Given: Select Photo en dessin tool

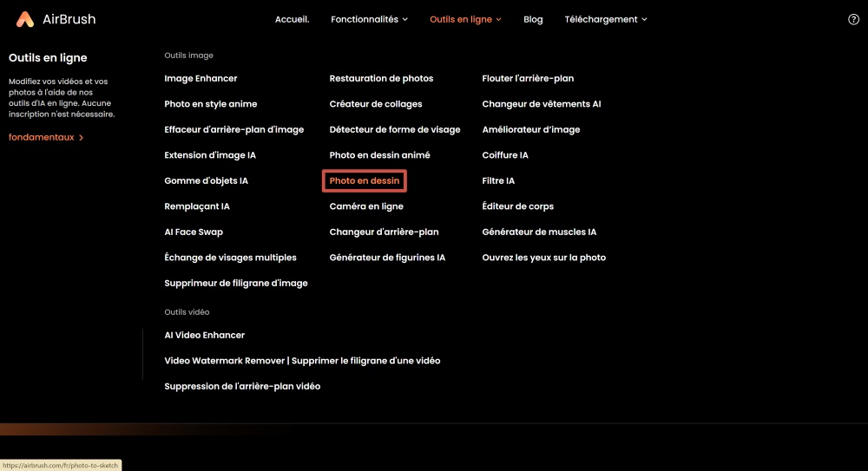Looking at the screenshot, I should tap(365, 180).
